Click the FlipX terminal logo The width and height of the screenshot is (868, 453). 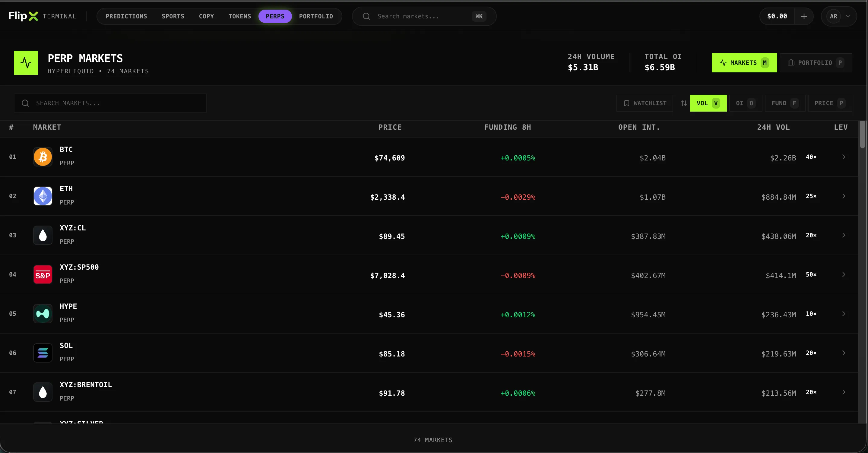[24, 16]
